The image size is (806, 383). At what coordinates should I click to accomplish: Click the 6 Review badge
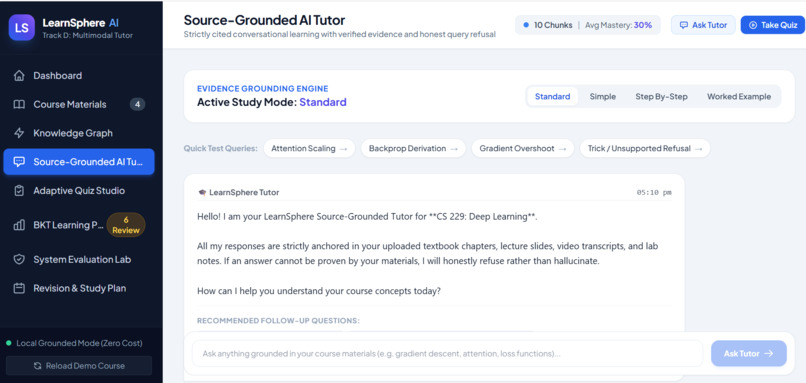click(x=126, y=225)
